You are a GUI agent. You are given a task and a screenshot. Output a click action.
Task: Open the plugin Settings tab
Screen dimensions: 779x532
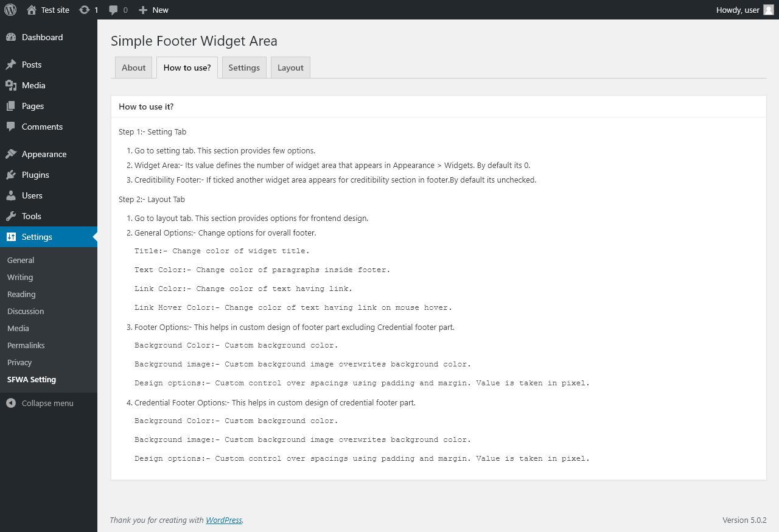[x=244, y=68]
